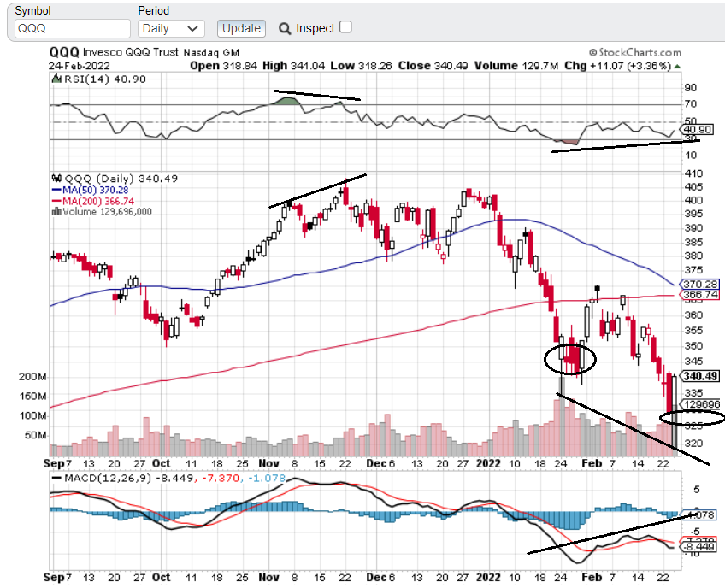The image size is (725, 588).
Task: Open the Period dropdown set to Daily
Action: [171, 28]
